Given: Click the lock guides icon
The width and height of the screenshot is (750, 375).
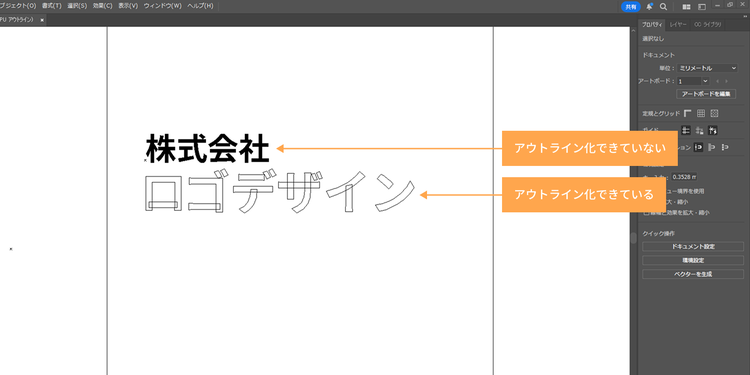Looking at the screenshot, I should coord(699,130).
